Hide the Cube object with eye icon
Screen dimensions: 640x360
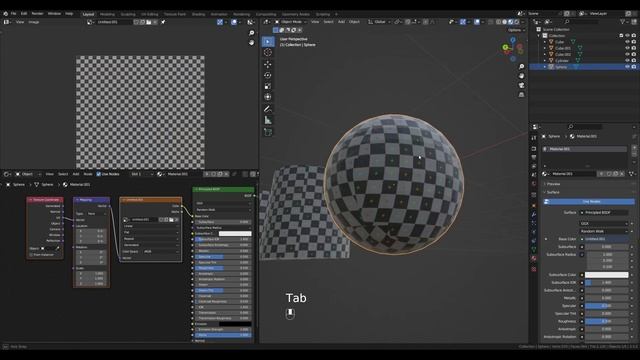coord(627,42)
